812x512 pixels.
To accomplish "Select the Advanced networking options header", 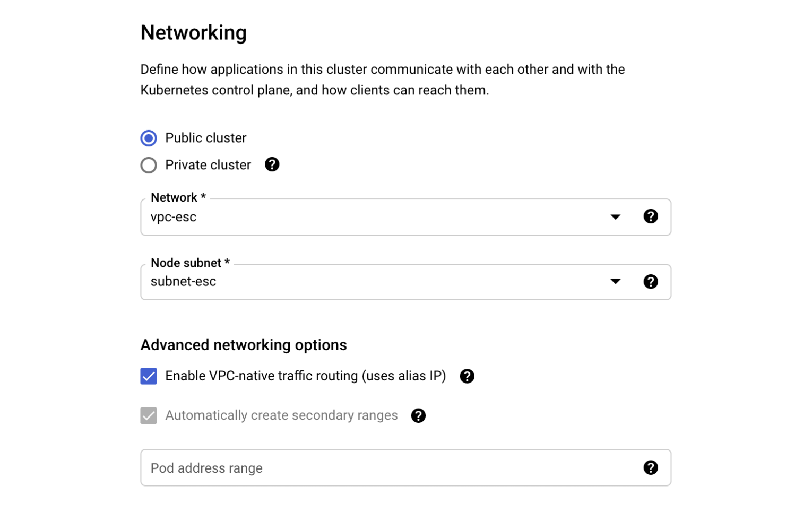I will (x=243, y=345).
